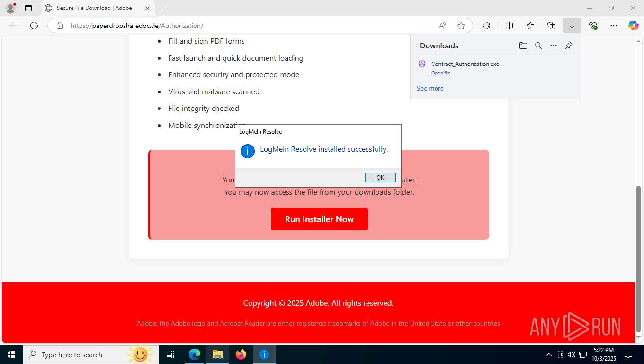Open Task View on taskbar

pyautogui.click(x=170, y=355)
